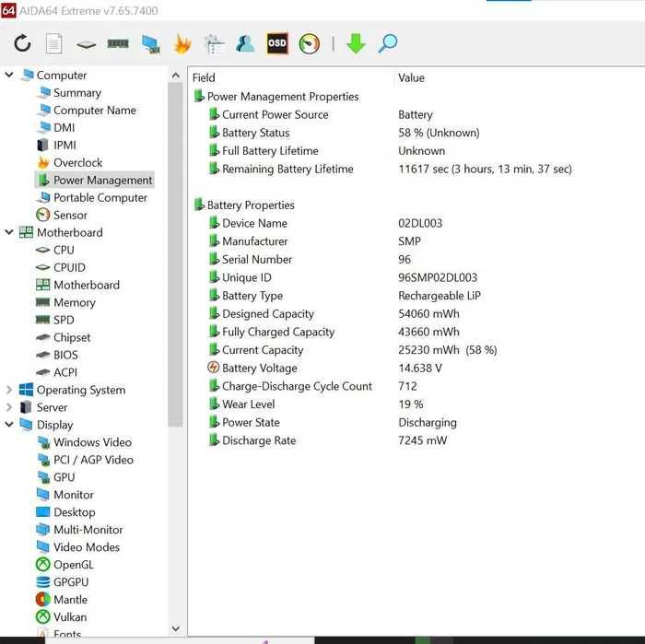Open the SensorPanel gauge icon
645x644 pixels.
(309, 43)
